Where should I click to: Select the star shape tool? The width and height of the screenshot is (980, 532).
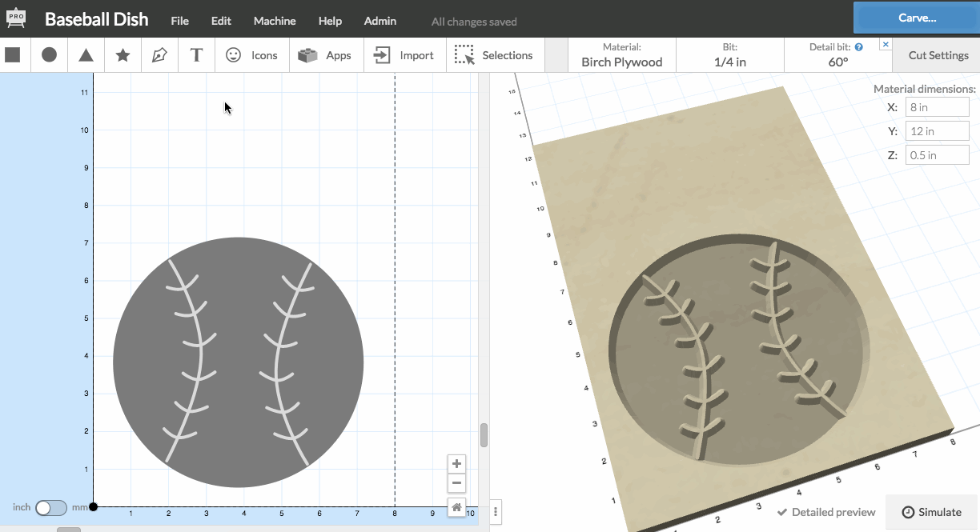(x=122, y=55)
